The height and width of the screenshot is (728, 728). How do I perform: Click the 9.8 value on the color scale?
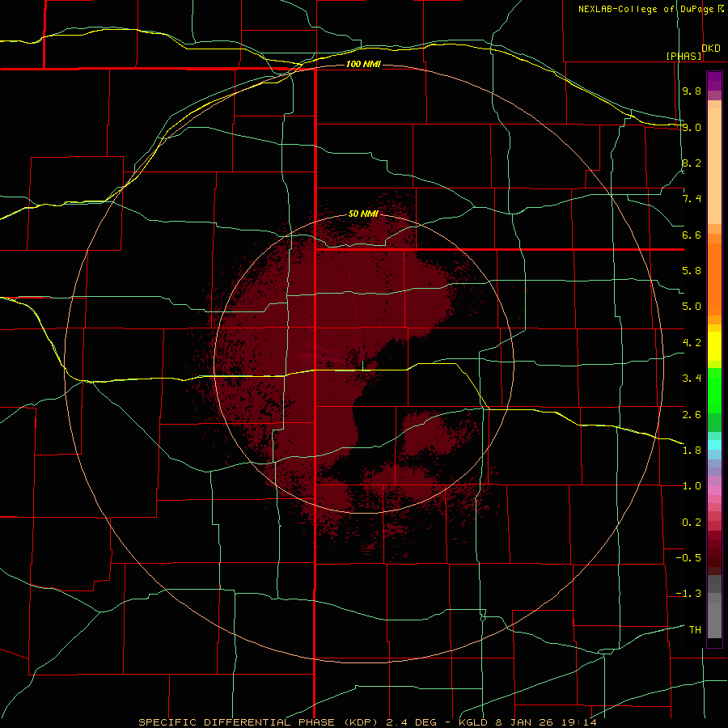click(692, 91)
